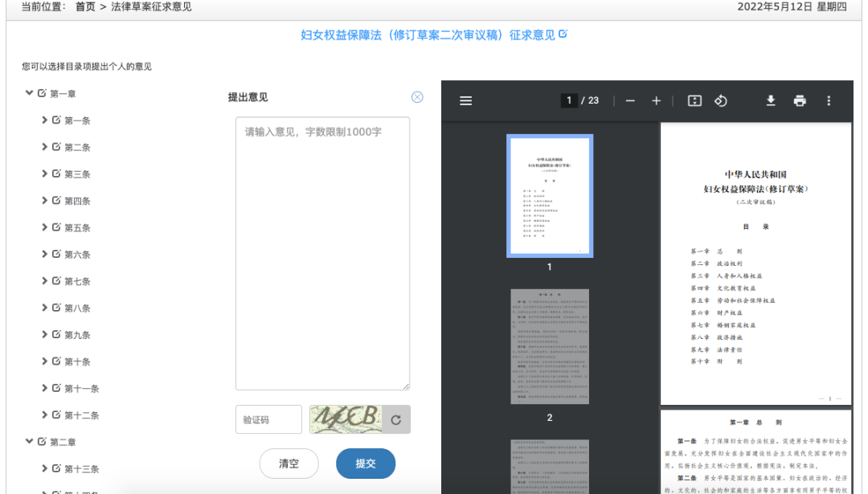Image resolution: width=868 pixels, height=494 pixels.
Task: Click the edit icon beside the title
Action: pyautogui.click(x=563, y=34)
